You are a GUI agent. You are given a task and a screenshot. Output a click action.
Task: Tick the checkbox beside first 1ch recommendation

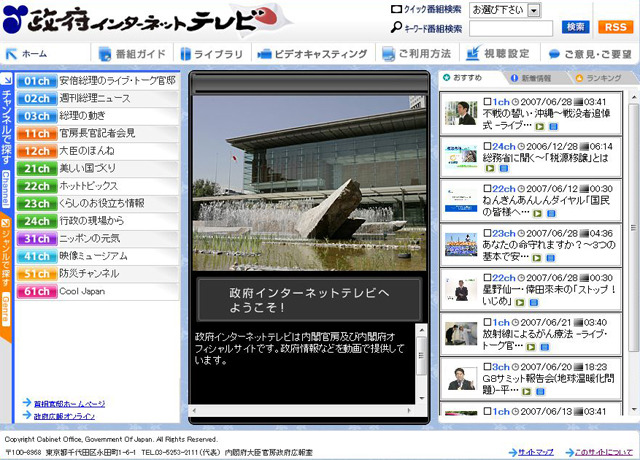point(487,101)
